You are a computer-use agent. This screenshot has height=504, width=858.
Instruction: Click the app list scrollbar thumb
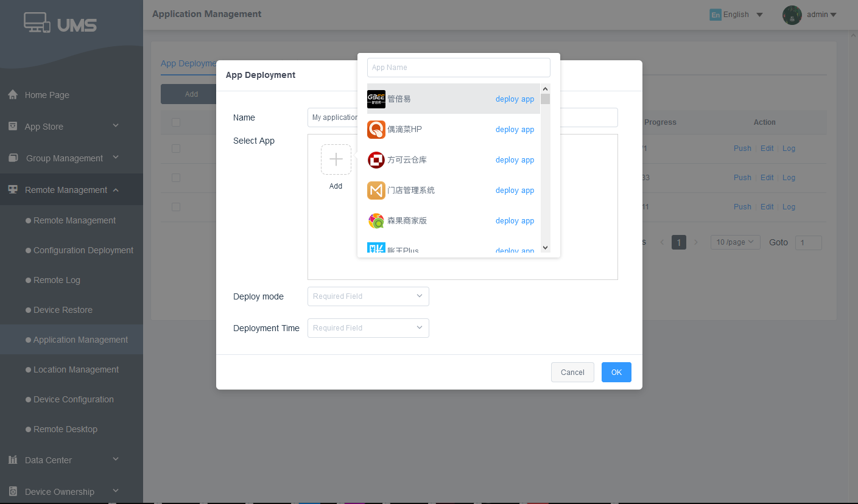[545, 99]
